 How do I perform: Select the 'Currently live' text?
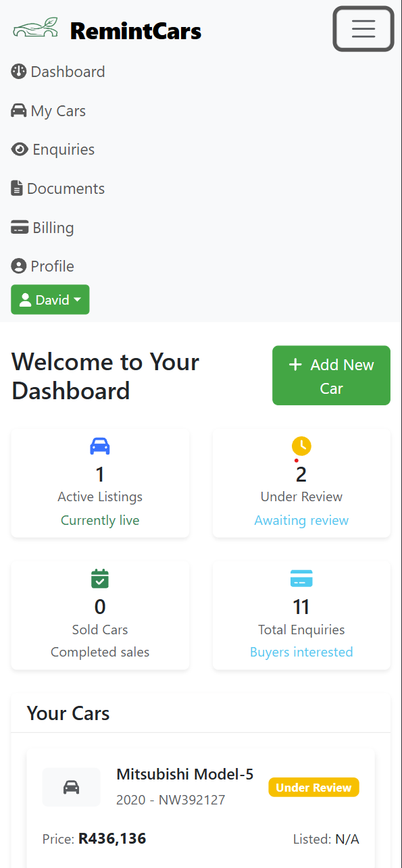point(100,520)
